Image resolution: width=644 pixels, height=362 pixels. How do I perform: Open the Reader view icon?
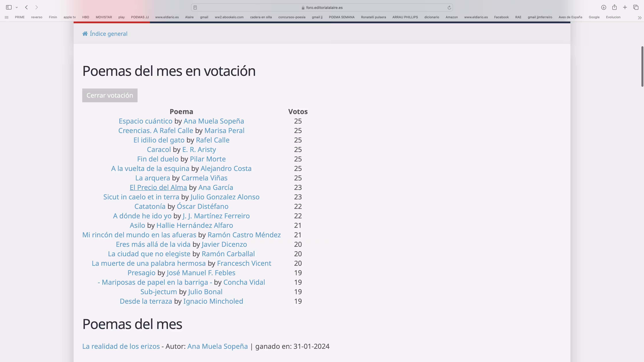(195, 7)
